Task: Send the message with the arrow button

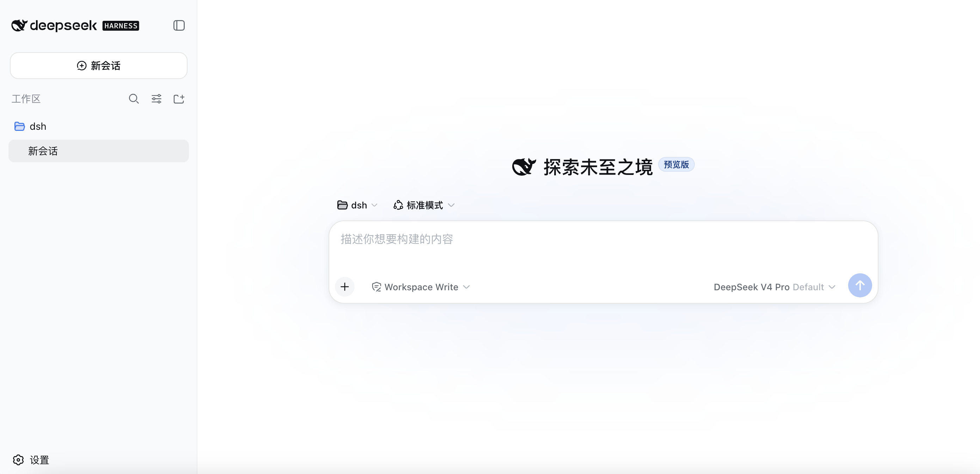Action: (860, 286)
